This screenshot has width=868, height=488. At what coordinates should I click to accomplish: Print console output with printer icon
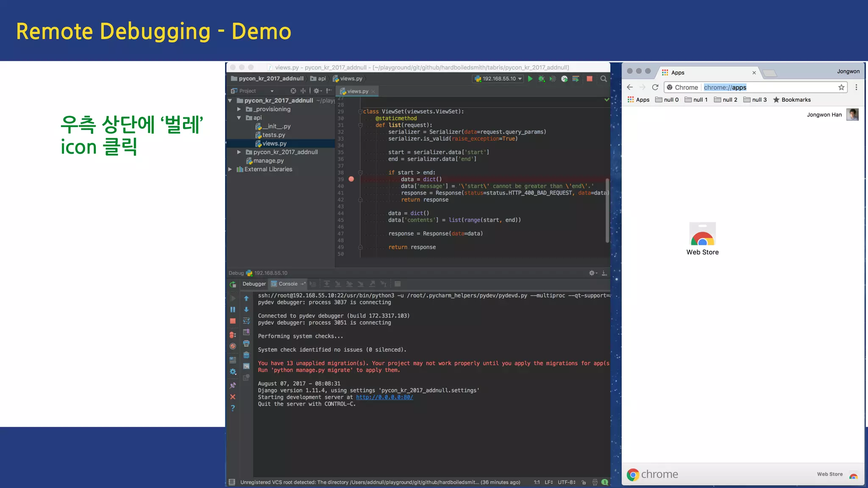tap(246, 344)
